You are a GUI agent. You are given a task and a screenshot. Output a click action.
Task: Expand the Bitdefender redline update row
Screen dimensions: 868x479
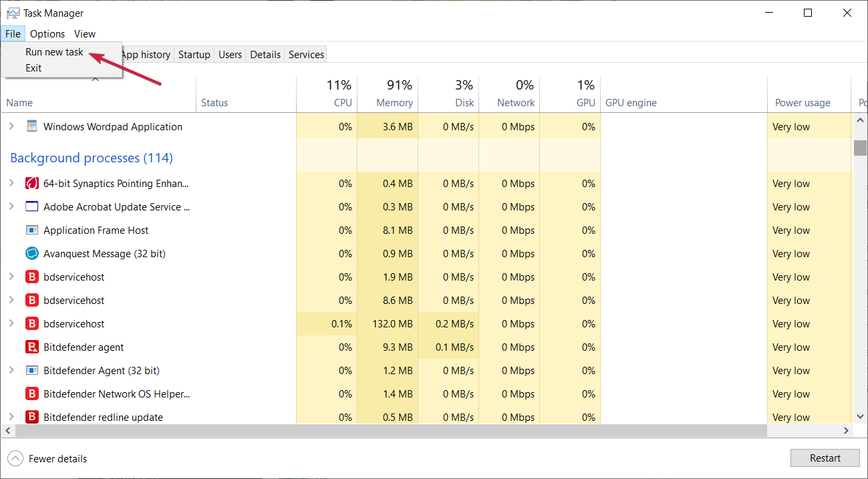point(11,417)
